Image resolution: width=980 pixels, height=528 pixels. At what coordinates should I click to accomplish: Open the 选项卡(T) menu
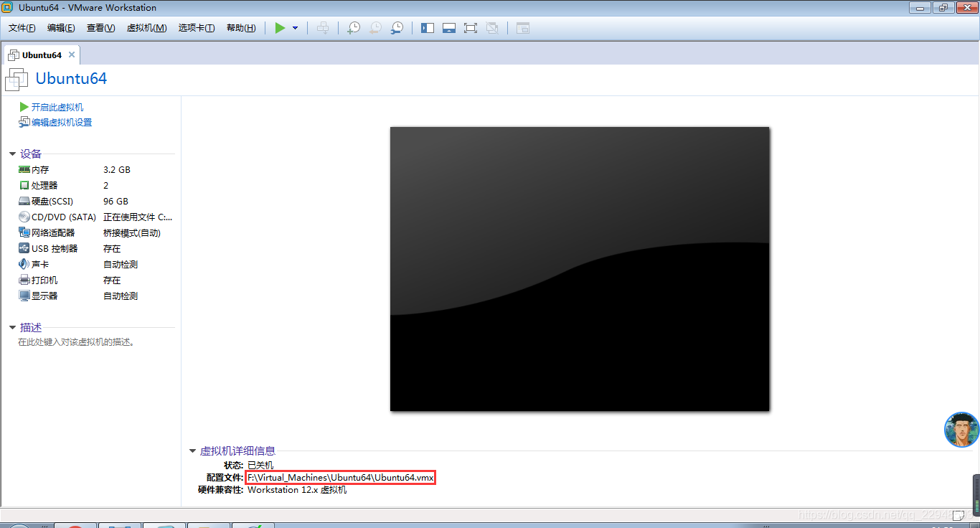(x=197, y=28)
